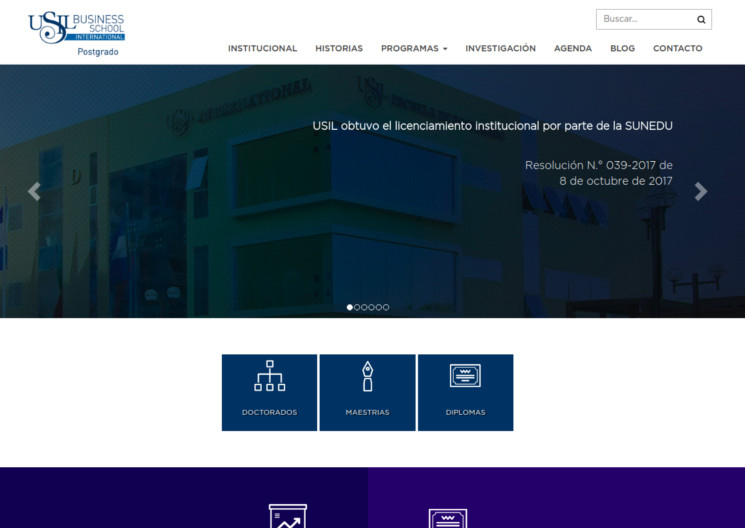Select the second carousel indicator dot
745x528 pixels.
357,307
